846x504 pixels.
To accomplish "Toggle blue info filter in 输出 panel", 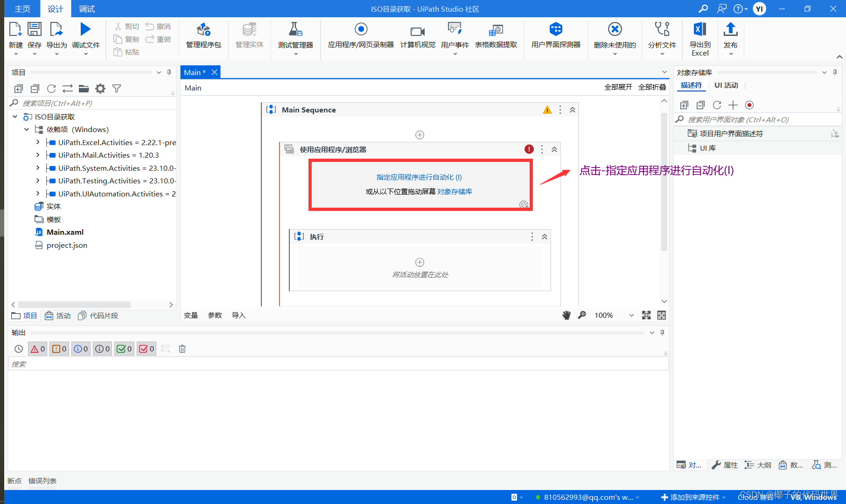I will coord(81,349).
